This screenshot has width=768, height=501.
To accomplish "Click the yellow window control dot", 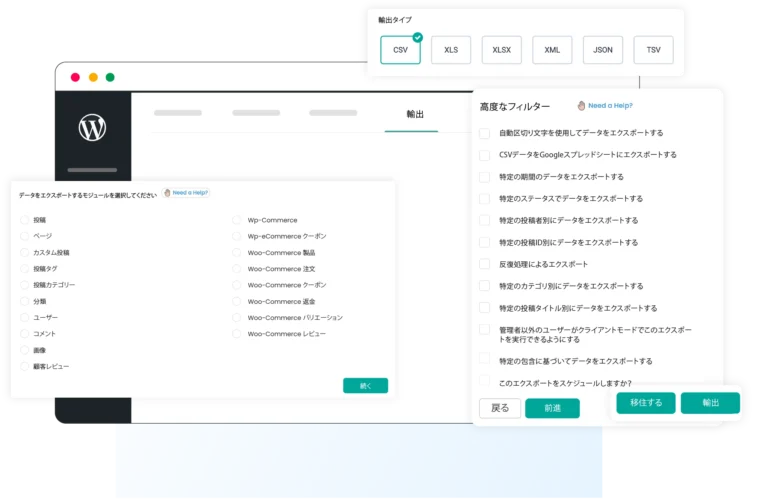I will point(93,77).
